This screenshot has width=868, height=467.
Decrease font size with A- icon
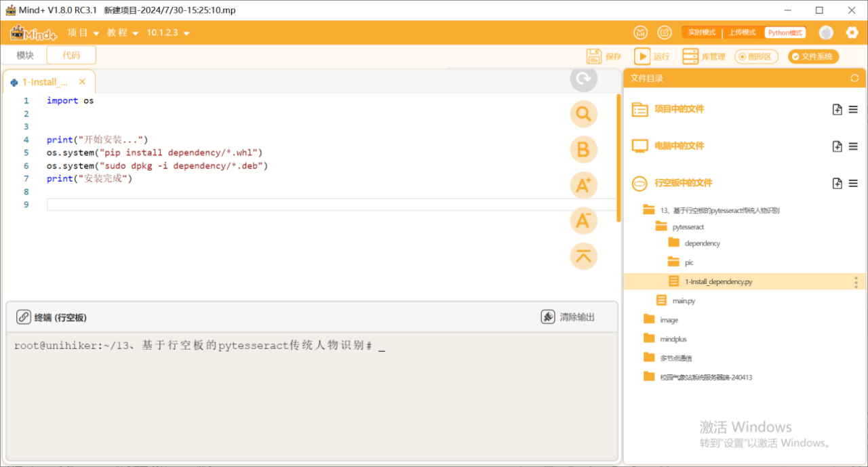point(583,220)
